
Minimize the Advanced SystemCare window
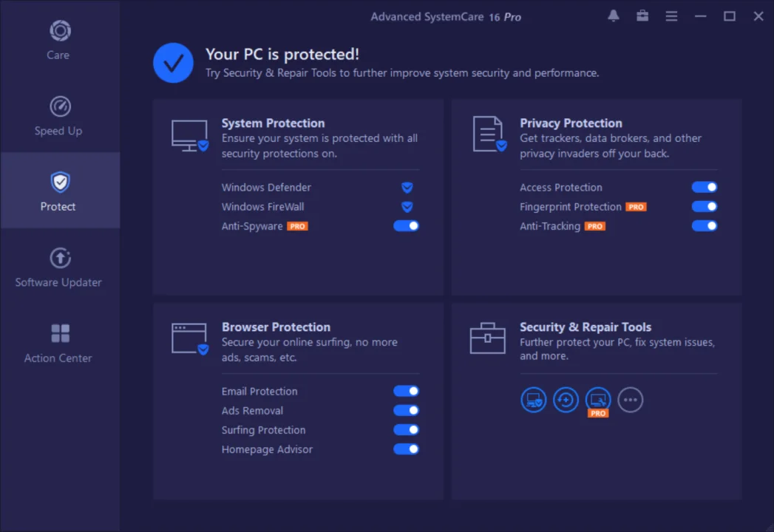[x=701, y=16]
